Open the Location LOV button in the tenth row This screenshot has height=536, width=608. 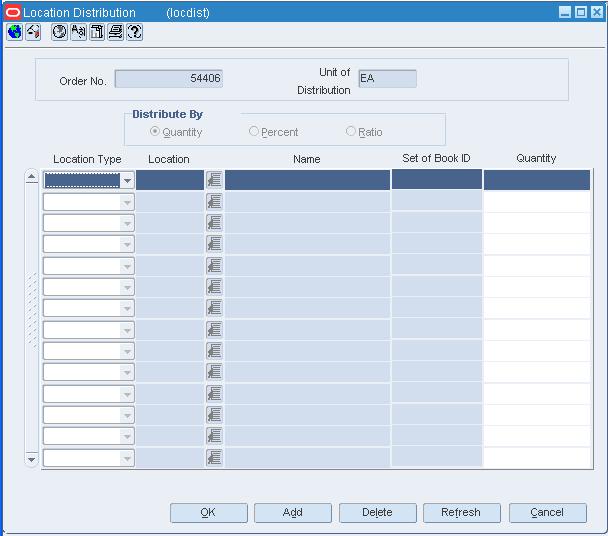(214, 372)
